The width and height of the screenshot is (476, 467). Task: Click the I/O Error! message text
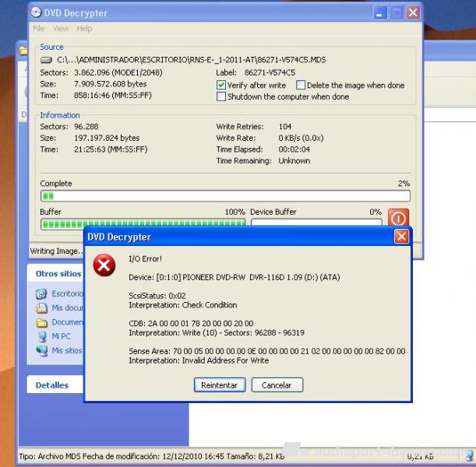[145, 258]
